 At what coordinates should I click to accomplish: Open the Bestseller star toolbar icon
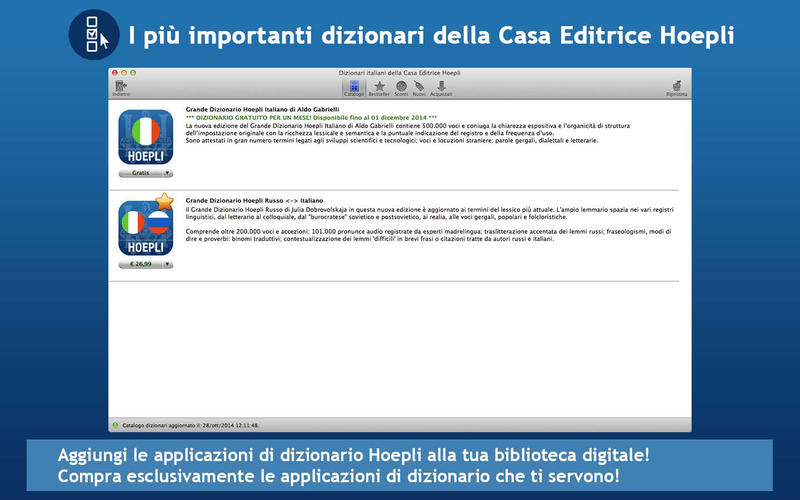tap(379, 88)
